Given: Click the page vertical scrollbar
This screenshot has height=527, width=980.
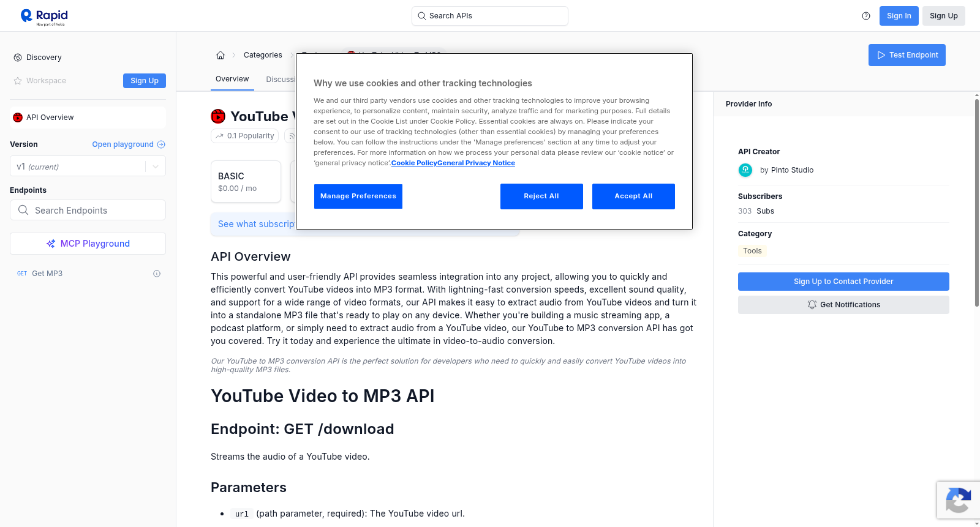Looking at the screenshot, I should [x=976, y=202].
